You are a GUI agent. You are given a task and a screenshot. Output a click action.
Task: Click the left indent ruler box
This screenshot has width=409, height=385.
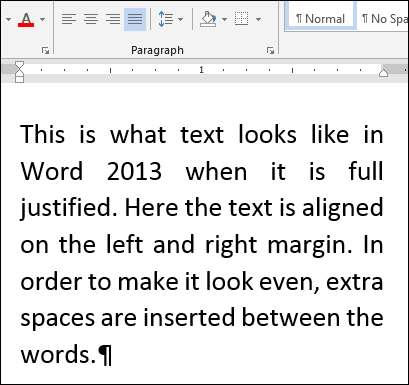19,79
